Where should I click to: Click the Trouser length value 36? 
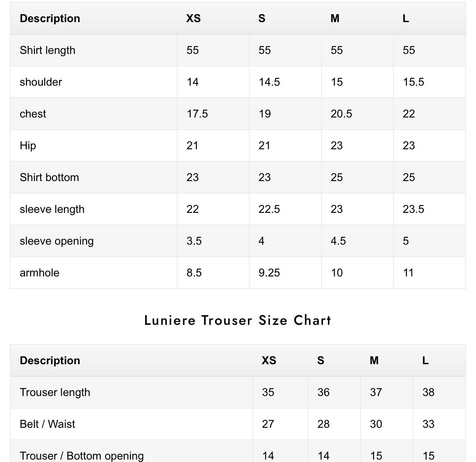tap(323, 392)
